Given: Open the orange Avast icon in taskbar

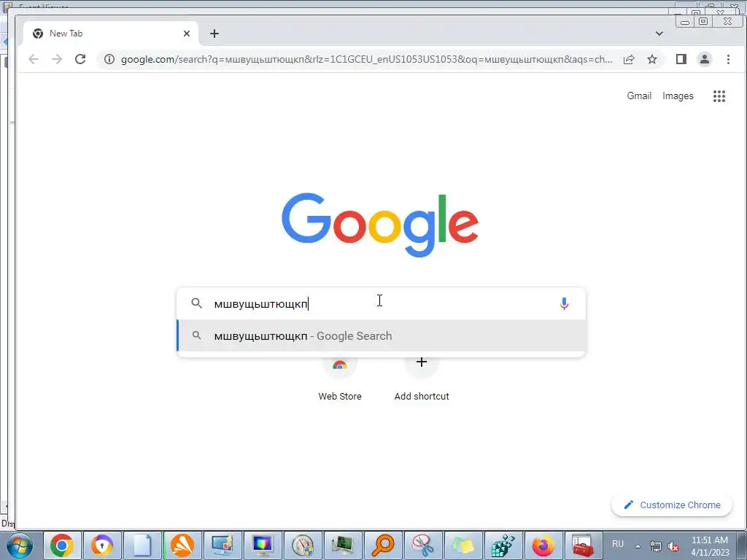Looking at the screenshot, I should coord(182,545).
